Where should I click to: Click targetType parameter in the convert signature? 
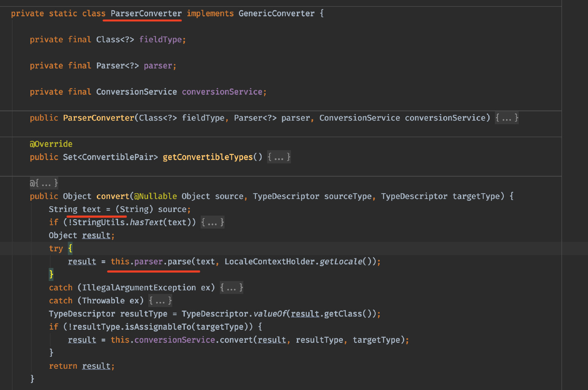[x=476, y=196]
